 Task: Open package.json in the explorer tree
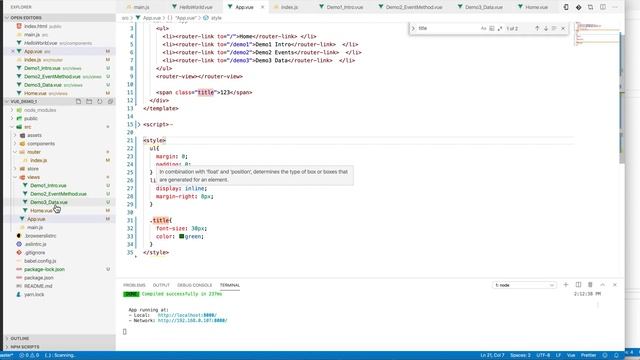coord(38,278)
